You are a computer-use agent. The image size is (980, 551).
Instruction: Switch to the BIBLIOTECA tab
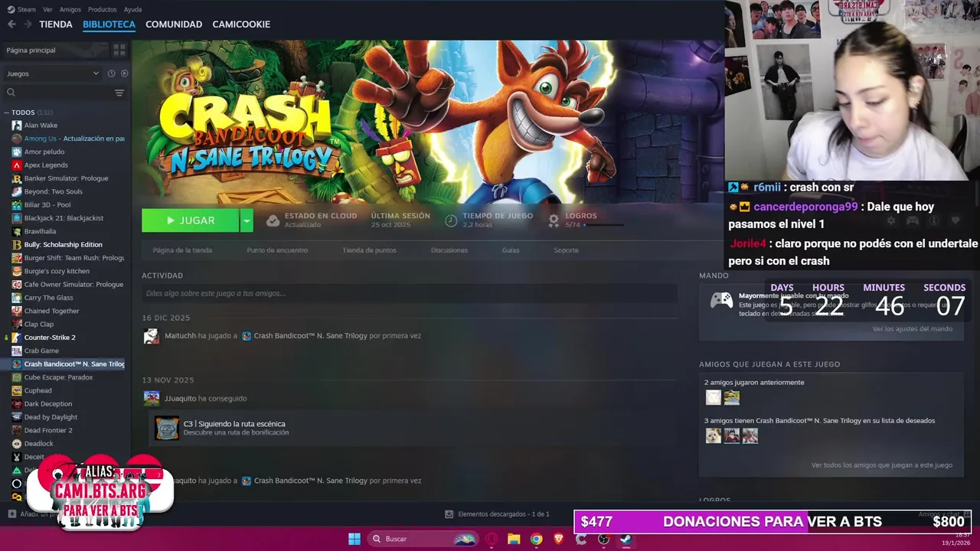pyautogui.click(x=109, y=24)
